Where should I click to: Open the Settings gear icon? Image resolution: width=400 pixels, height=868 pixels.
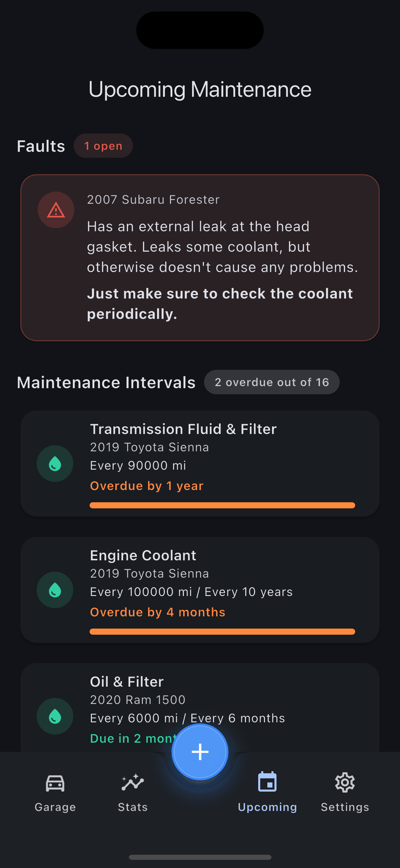(x=344, y=783)
